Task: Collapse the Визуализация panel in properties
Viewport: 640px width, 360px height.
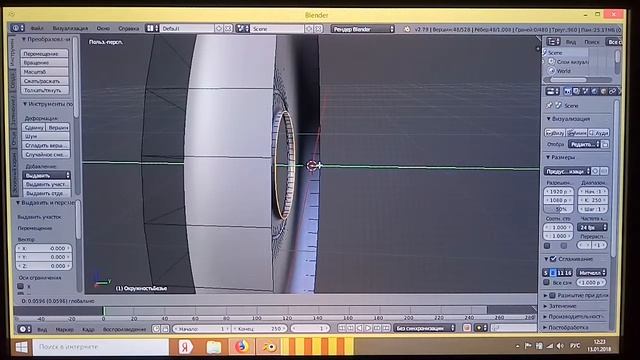Action: (x=549, y=119)
